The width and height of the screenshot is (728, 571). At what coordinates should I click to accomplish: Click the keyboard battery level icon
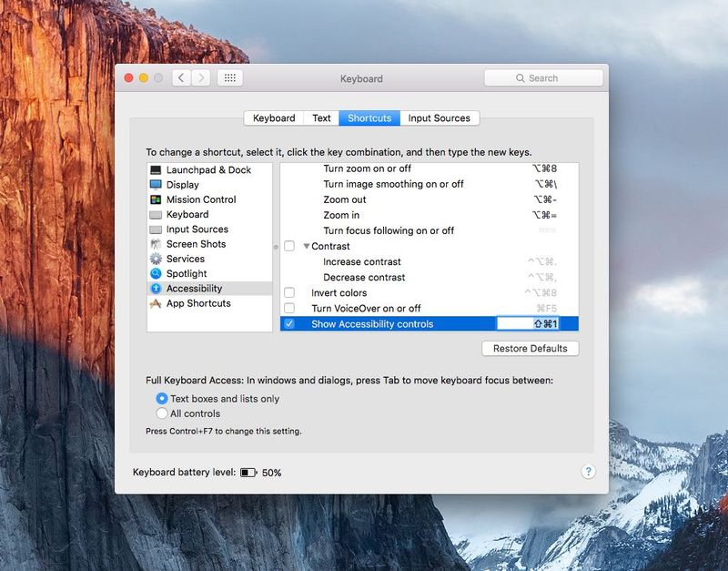click(248, 473)
